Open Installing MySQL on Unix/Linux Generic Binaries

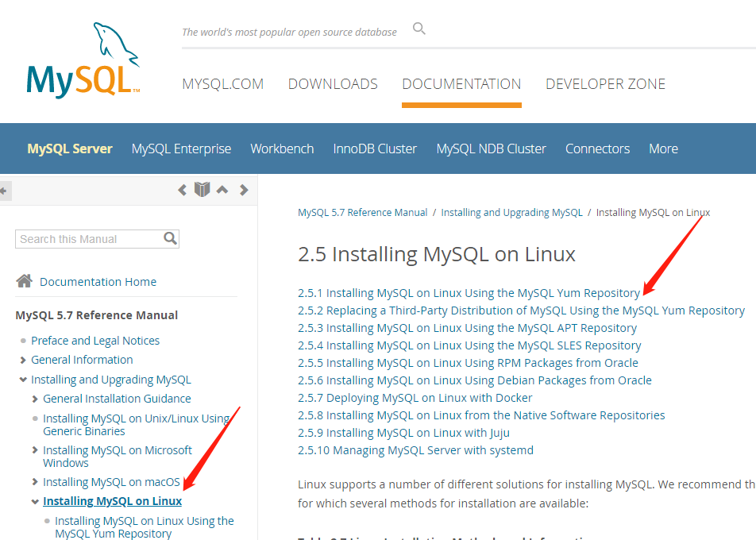pyautogui.click(x=136, y=425)
